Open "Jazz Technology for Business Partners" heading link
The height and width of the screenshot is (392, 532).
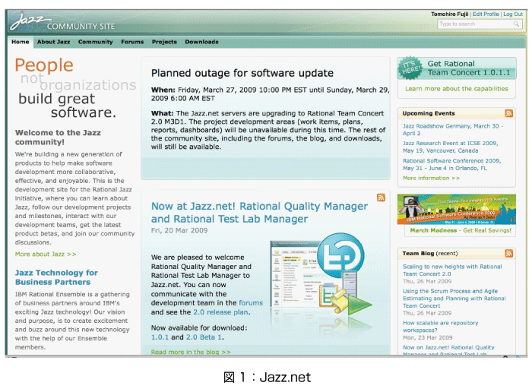click(x=56, y=277)
